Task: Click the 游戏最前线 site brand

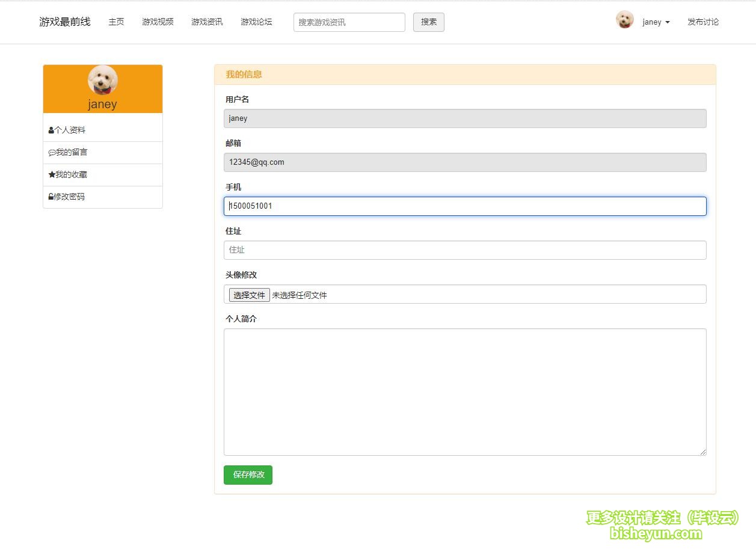Action: coord(65,22)
